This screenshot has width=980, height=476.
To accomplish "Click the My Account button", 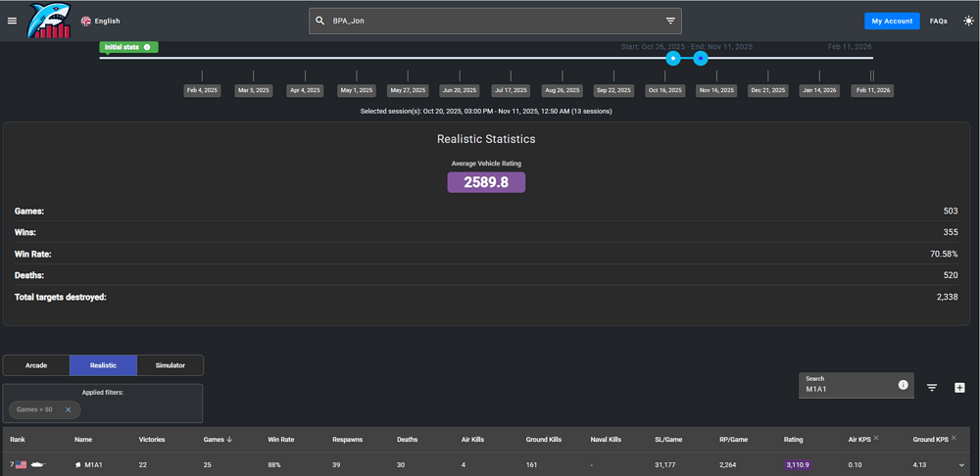I will (892, 21).
